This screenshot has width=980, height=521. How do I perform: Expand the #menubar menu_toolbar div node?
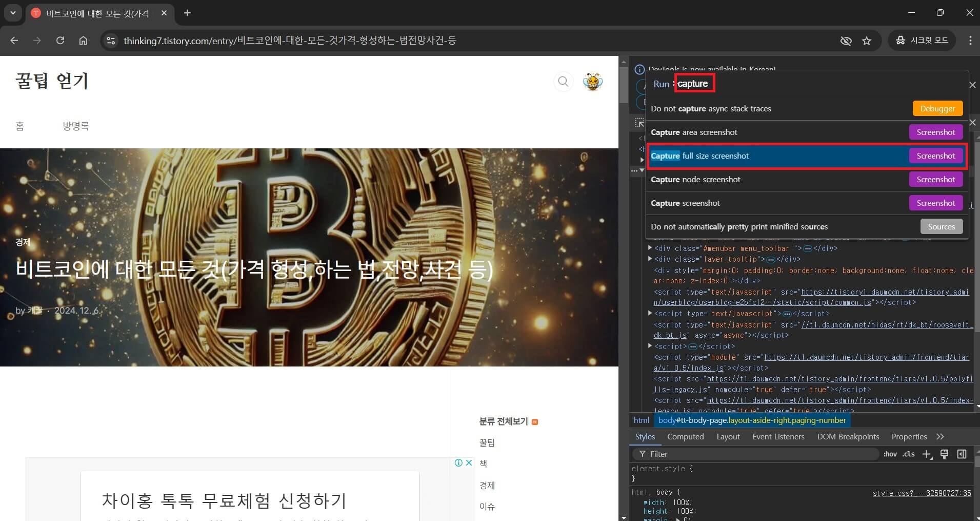point(650,248)
